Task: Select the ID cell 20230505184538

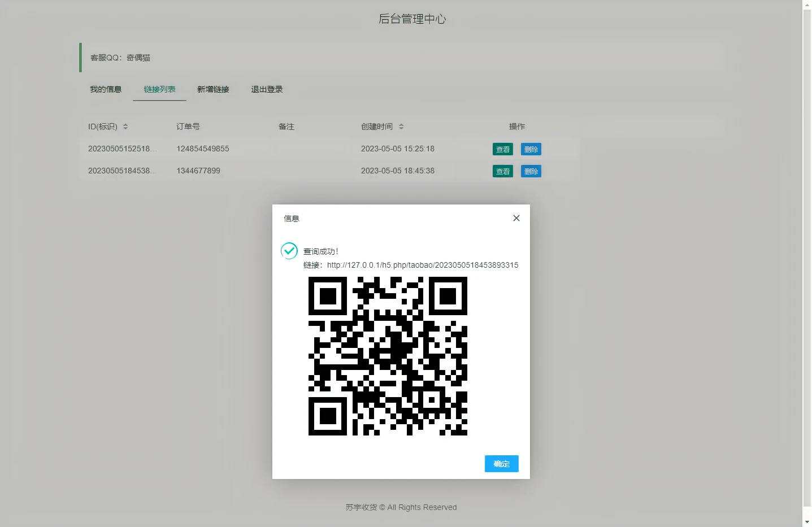Action: pyautogui.click(x=121, y=171)
